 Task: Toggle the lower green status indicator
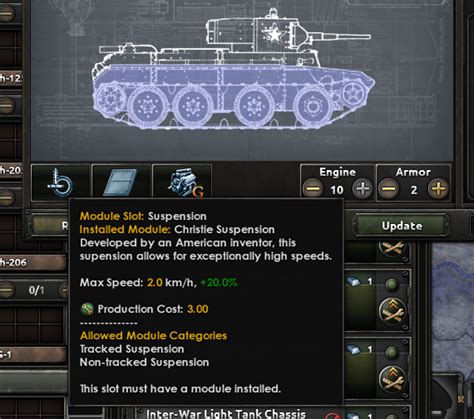click(x=392, y=352)
